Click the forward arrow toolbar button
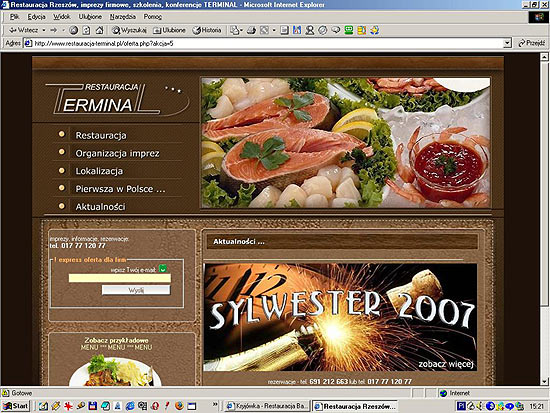Viewport: 550px width, 413px height. click(54, 30)
